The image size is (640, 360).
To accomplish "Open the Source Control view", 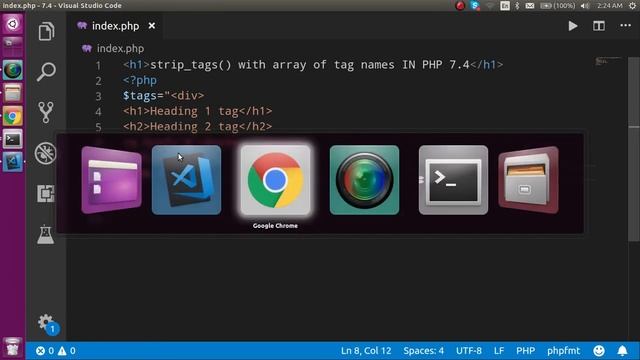I will (46, 112).
